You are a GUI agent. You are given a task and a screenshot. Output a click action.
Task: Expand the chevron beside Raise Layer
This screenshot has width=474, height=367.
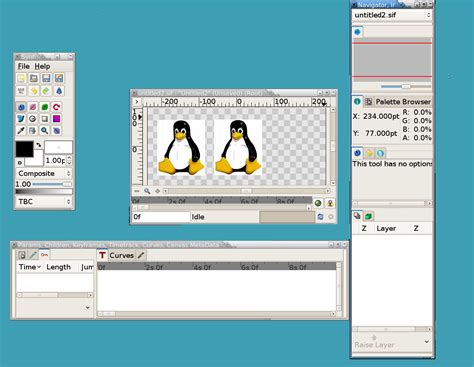(x=427, y=342)
